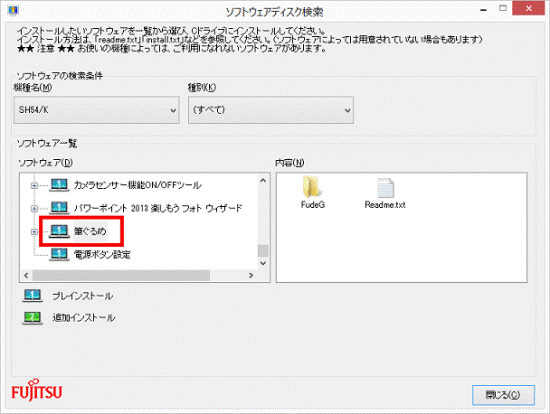Minimize the ソフトウェアディスク検索 window
Screen dimensions: 550x414
(484, 9)
